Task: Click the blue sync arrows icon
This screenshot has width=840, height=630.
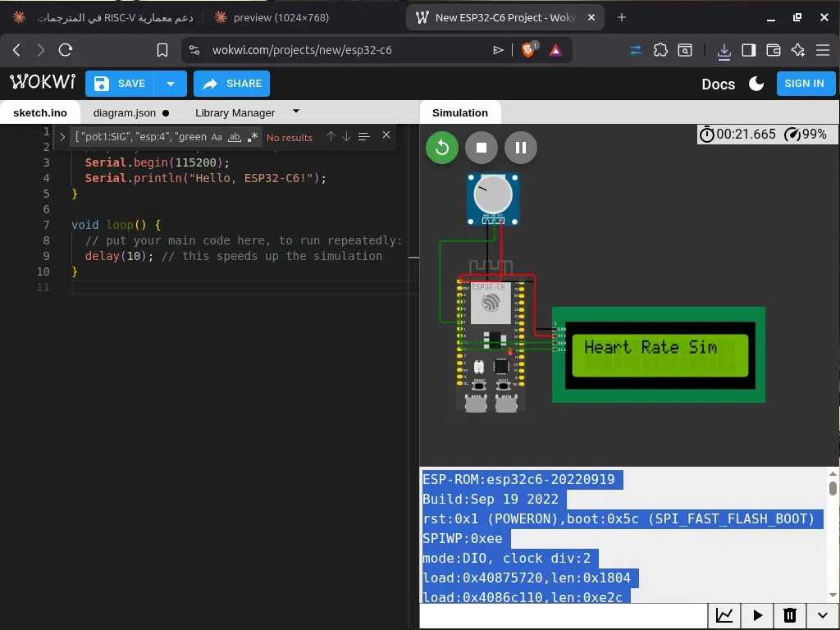Action: click(x=636, y=50)
